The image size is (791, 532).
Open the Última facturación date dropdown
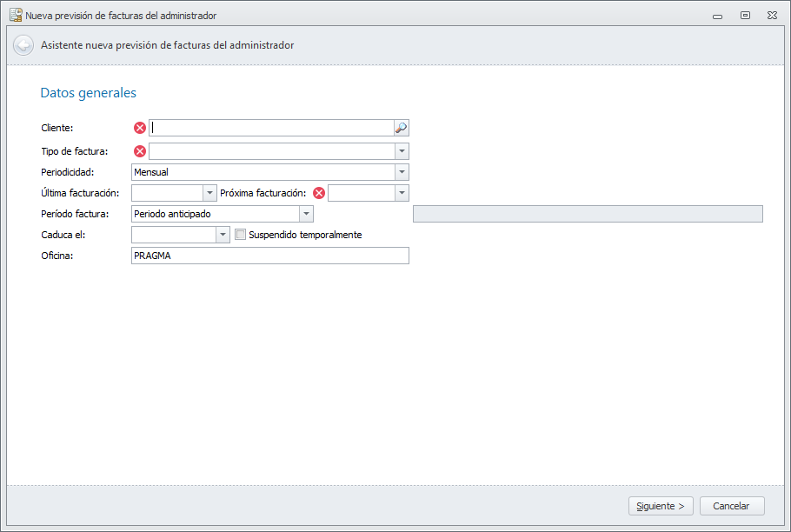click(209, 193)
